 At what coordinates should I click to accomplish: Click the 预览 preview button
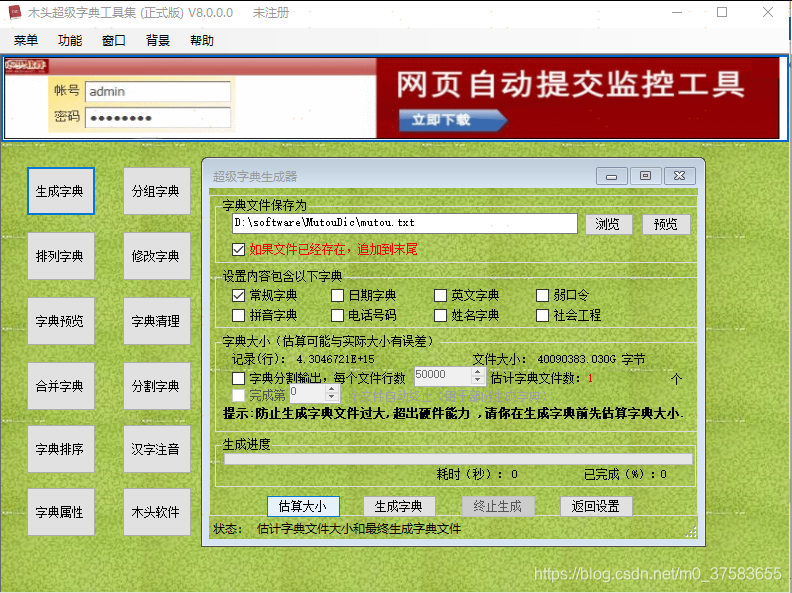[666, 224]
